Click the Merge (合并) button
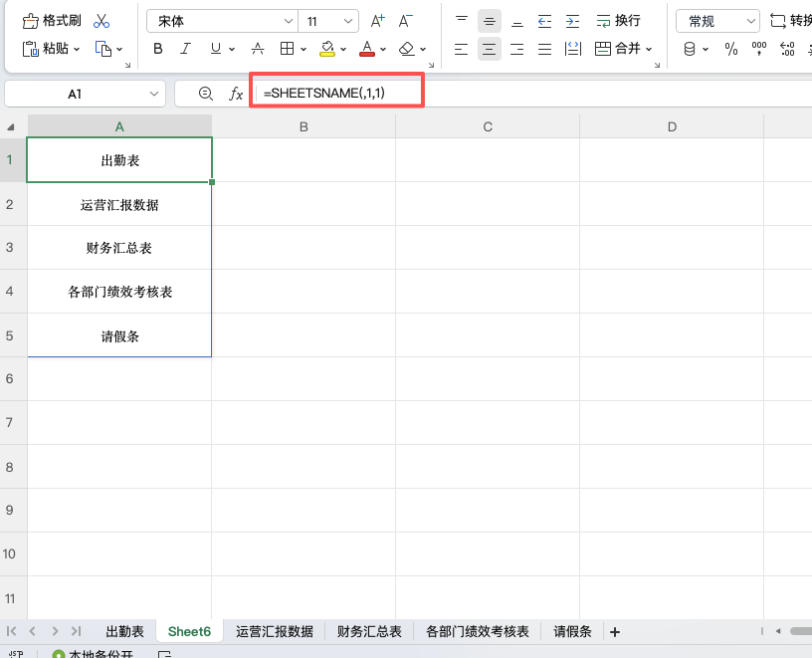 tap(617, 49)
